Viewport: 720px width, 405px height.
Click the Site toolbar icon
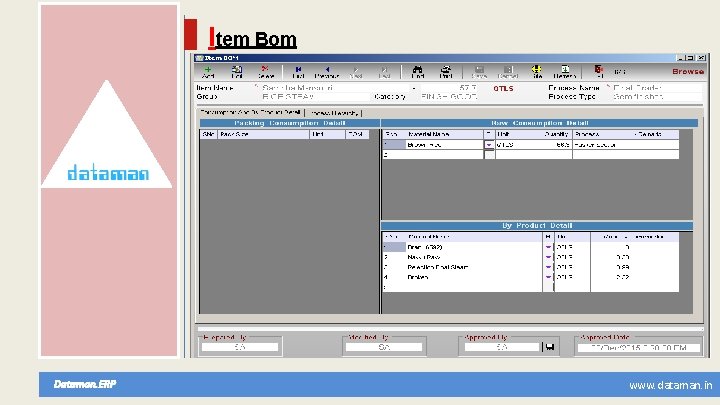tap(537, 72)
